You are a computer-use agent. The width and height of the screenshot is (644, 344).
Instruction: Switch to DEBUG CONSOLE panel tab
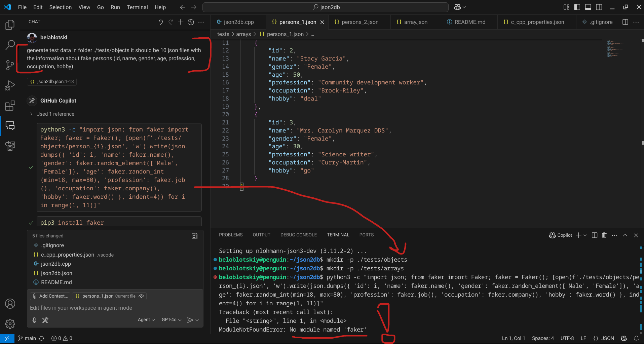[299, 235]
